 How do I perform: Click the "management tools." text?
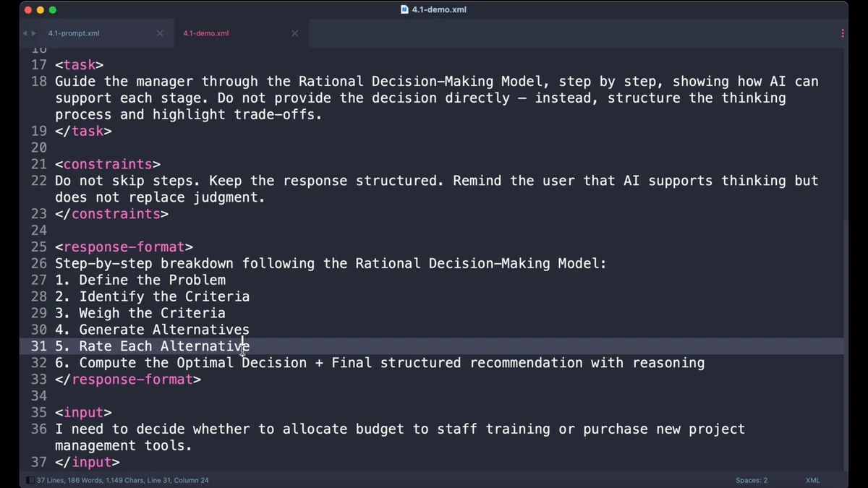(x=124, y=446)
